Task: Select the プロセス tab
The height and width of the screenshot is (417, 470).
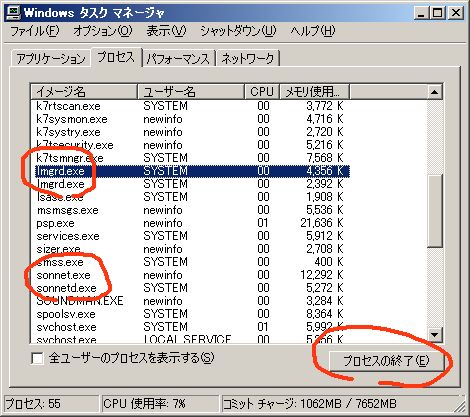Action: tap(116, 57)
